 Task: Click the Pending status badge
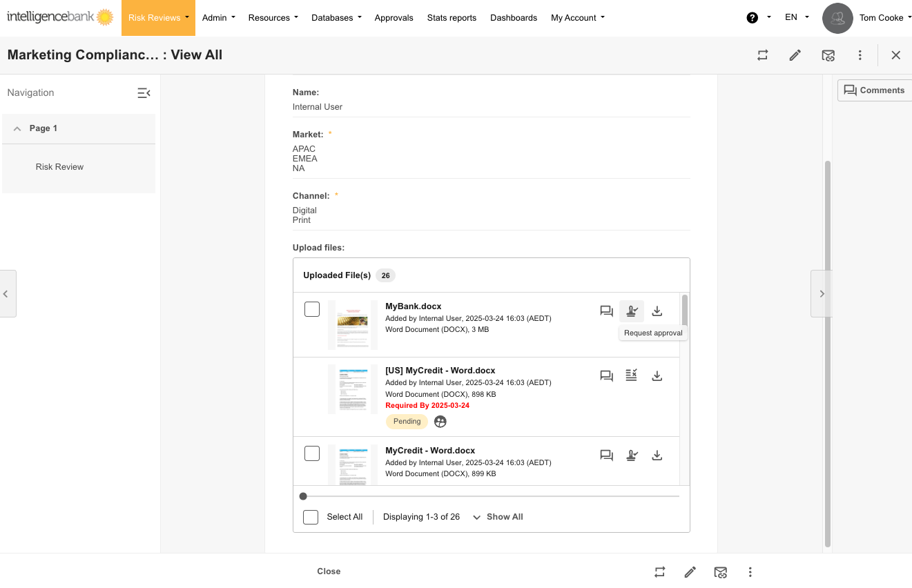[x=407, y=422]
